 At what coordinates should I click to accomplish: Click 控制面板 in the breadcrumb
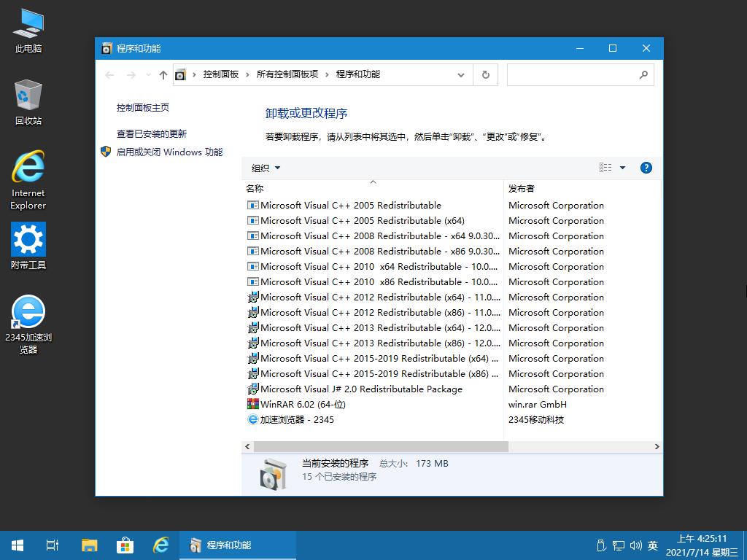[x=220, y=74]
